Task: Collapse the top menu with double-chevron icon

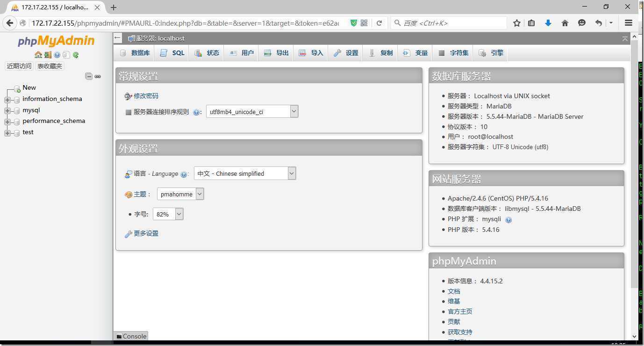Action: point(625,39)
